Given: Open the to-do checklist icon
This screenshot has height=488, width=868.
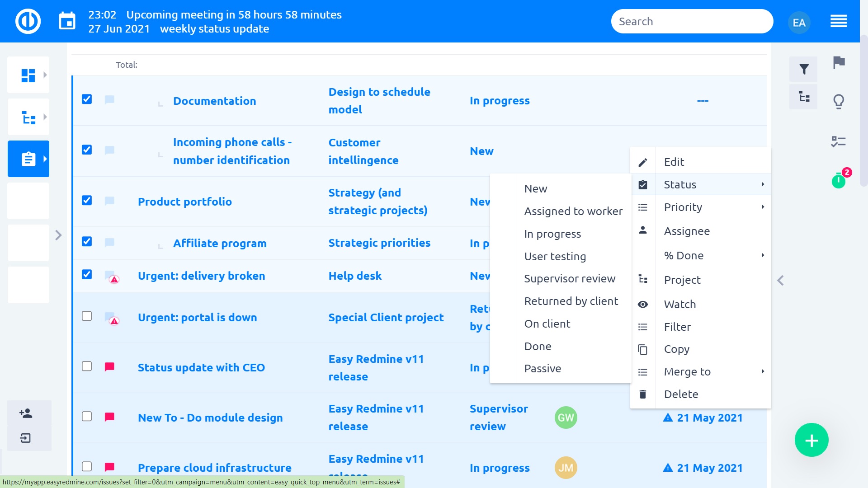Looking at the screenshot, I should [839, 141].
